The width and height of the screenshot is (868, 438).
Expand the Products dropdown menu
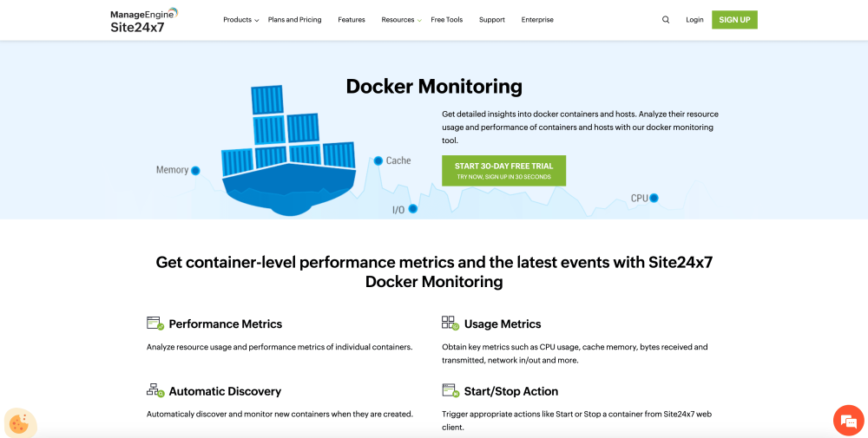click(240, 20)
